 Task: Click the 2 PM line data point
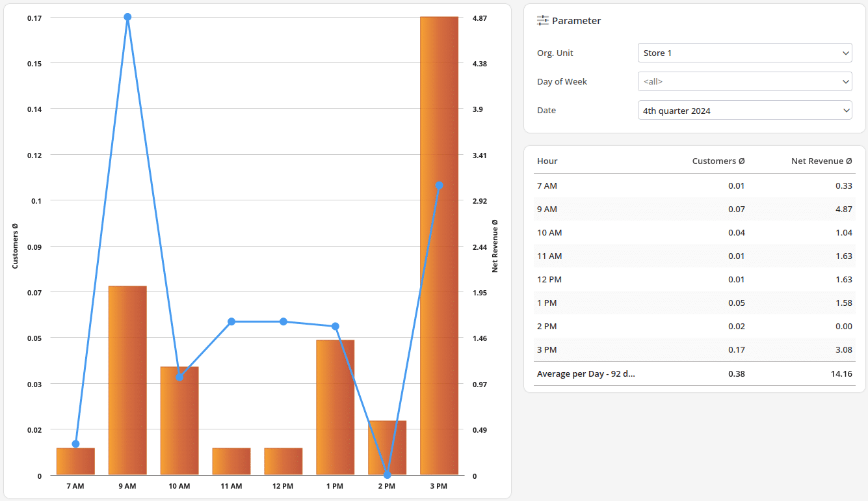pos(387,475)
